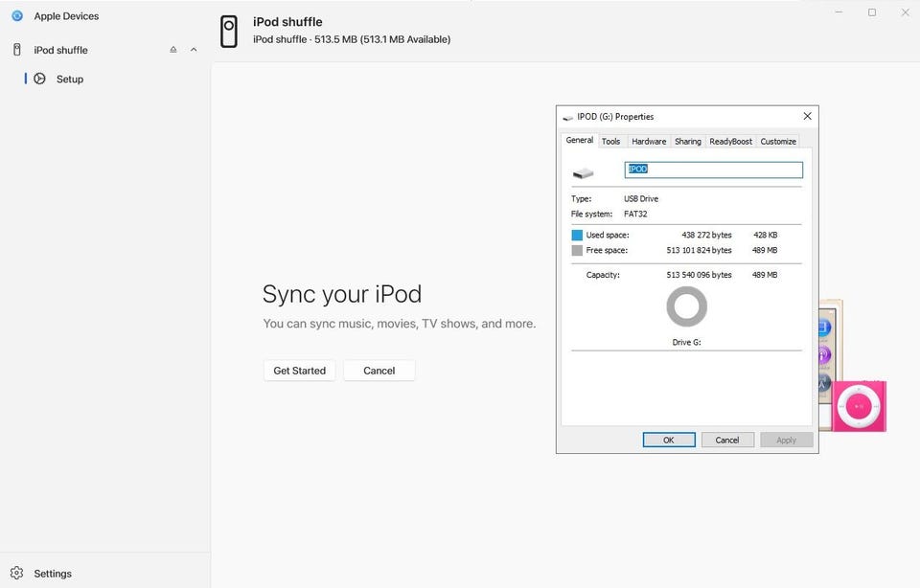Viewport: 920px width, 588px height.
Task: Open Setup in the sidebar
Action: coord(70,79)
